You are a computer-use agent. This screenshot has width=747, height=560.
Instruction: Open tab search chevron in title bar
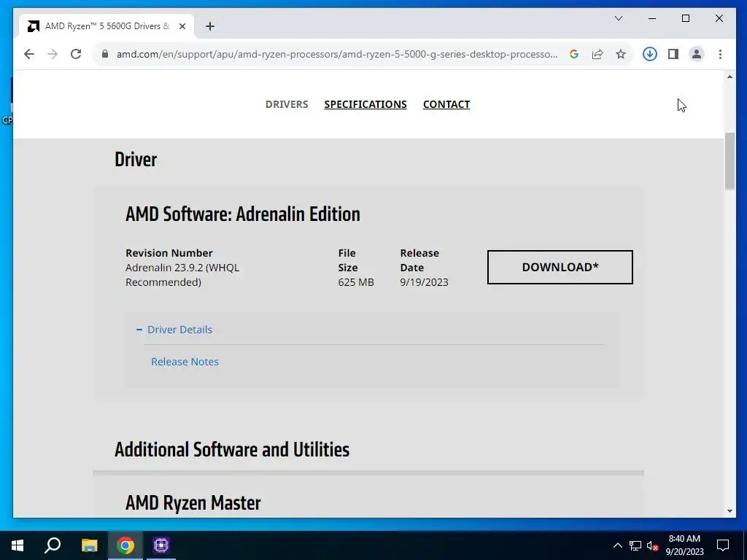coord(619,18)
